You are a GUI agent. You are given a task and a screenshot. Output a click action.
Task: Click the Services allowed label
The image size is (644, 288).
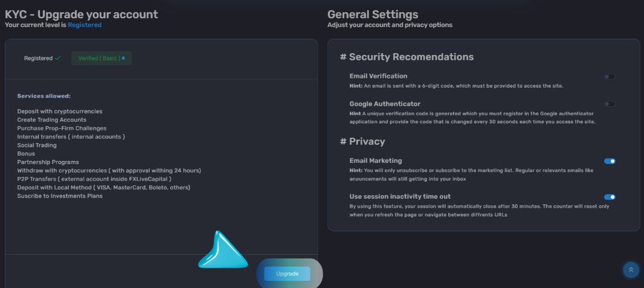pos(44,96)
